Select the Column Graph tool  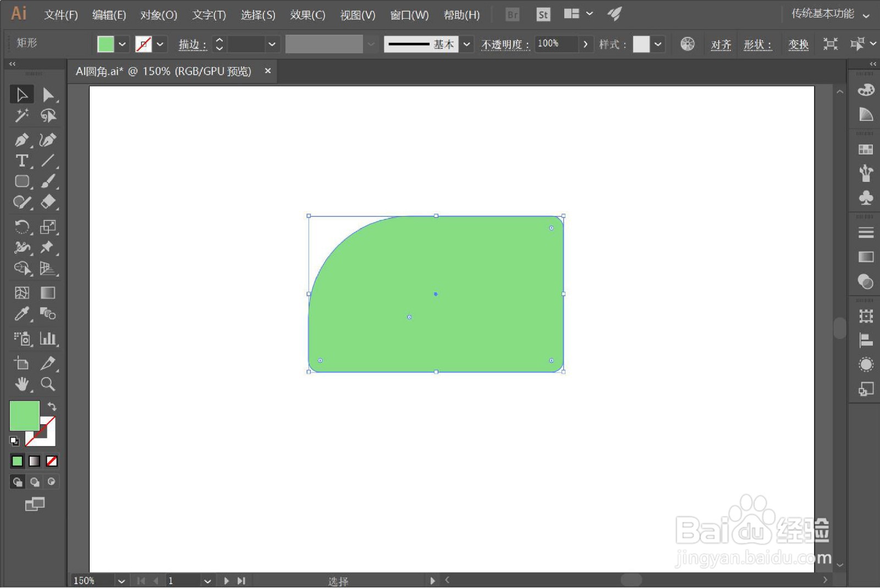[x=48, y=338]
